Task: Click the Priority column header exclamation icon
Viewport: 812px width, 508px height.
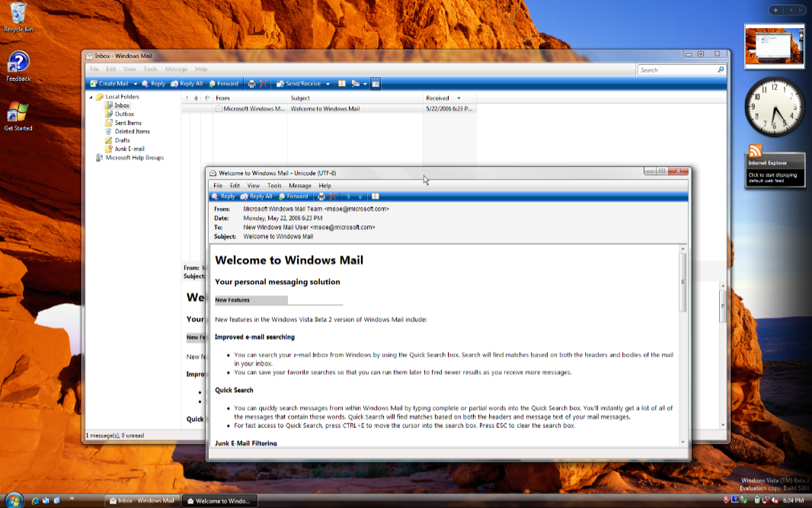Action: point(187,98)
